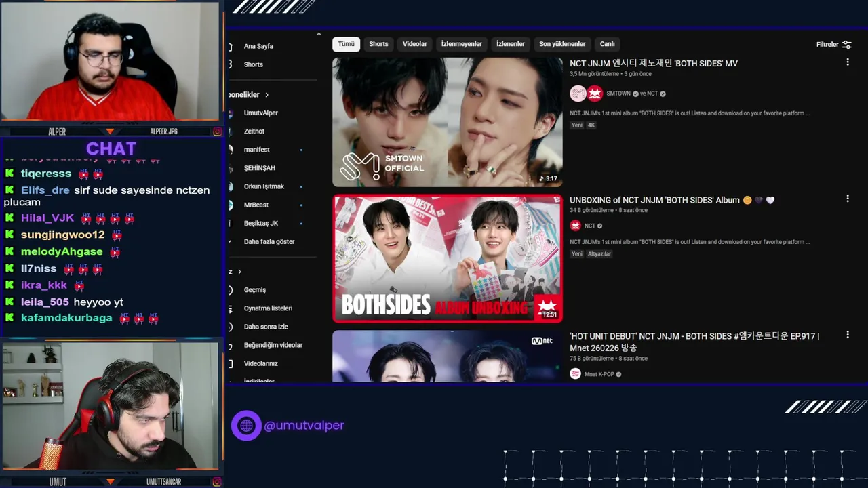Screen dimensions: 868x488
Task: Click the Ana Sayfa home icon
Action: [231, 46]
